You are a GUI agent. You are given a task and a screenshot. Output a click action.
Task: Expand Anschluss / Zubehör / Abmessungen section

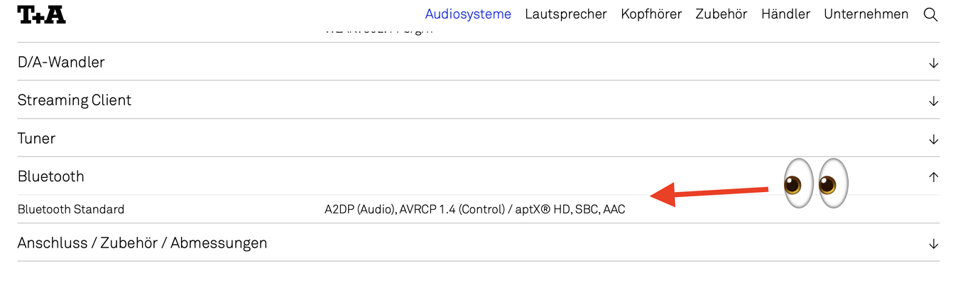pyautogui.click(x=142, y=243)
